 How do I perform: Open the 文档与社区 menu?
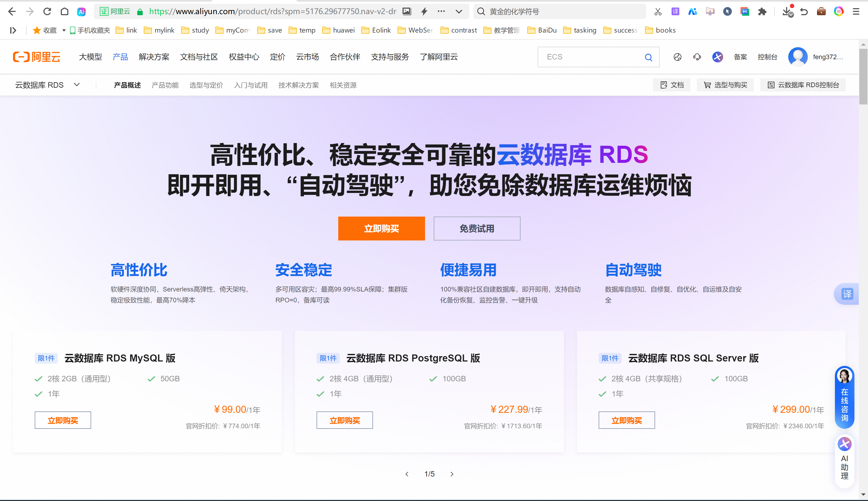(199, 57)
